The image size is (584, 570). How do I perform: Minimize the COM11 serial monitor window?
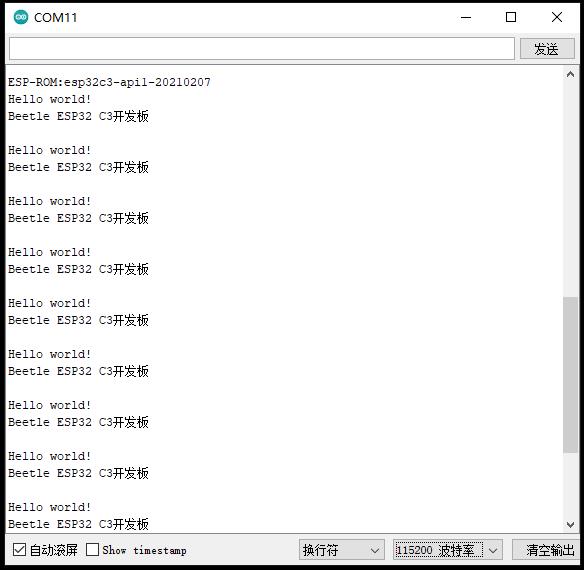pos(466,17)
